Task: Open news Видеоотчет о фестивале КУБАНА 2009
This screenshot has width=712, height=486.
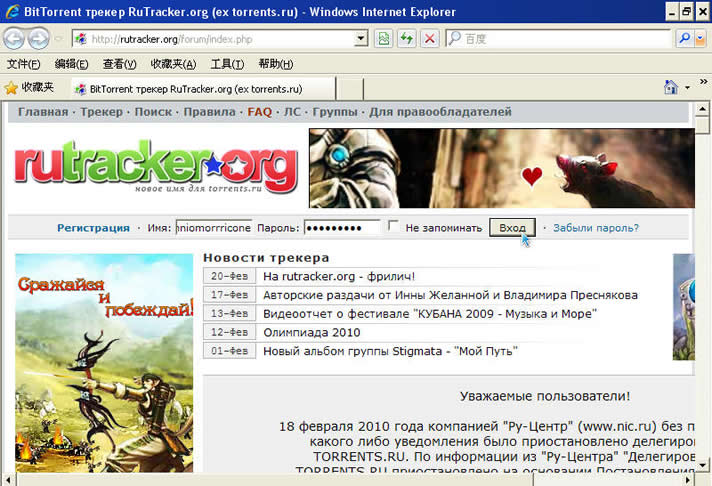Action: tap(430, 314)
